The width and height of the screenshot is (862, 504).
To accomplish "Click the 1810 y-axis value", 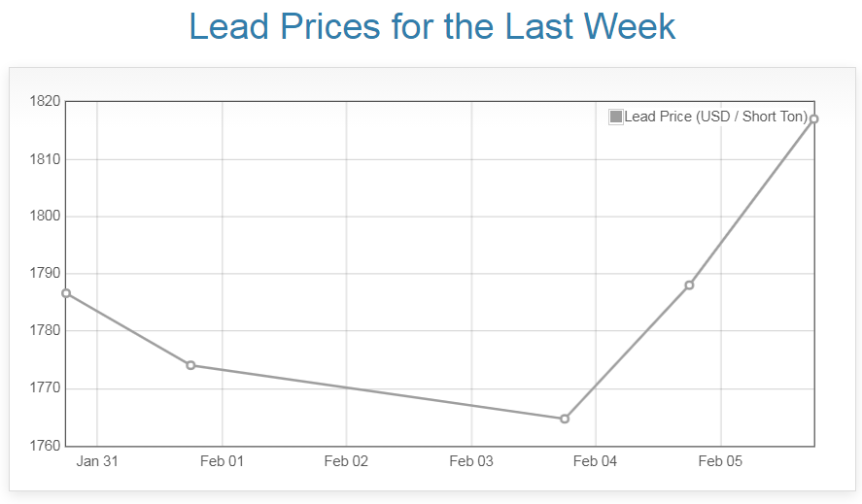I will click(46, 158).
